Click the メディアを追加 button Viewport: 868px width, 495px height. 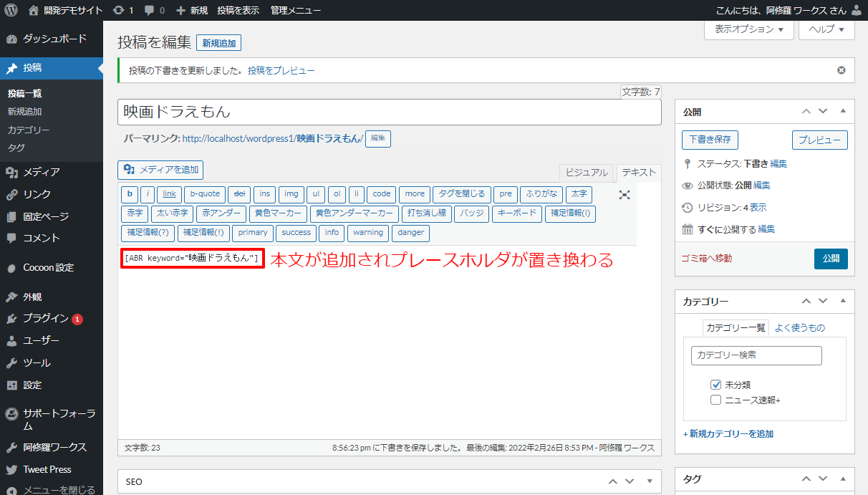(160, 170)
